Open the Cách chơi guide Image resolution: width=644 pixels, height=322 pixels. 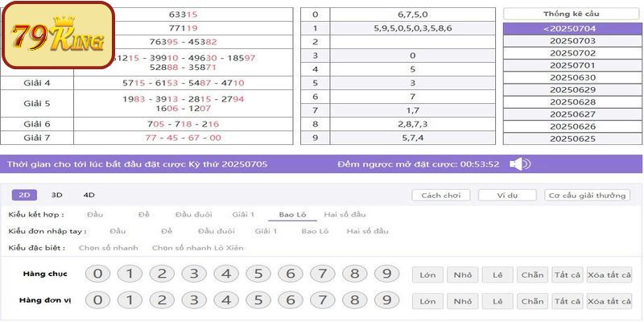[440, 196]
